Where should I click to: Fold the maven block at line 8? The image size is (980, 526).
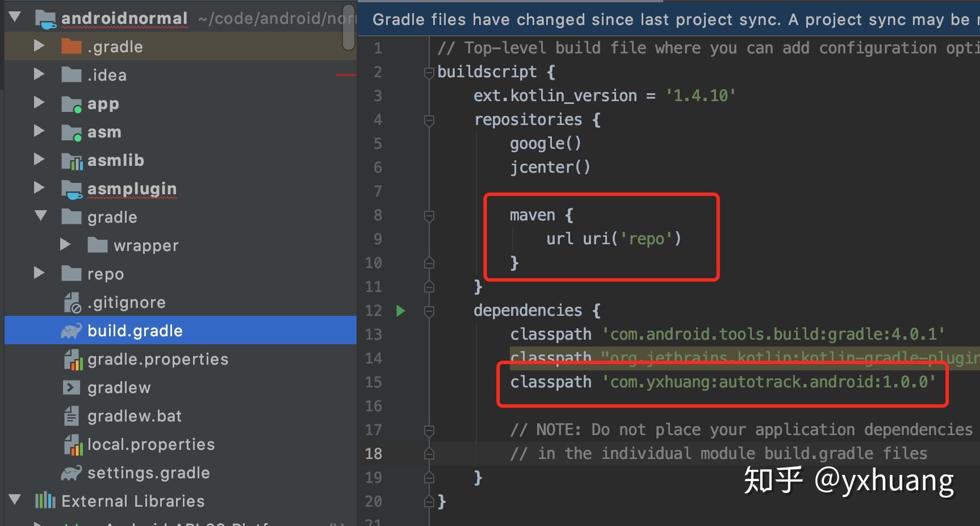(429, 215)
